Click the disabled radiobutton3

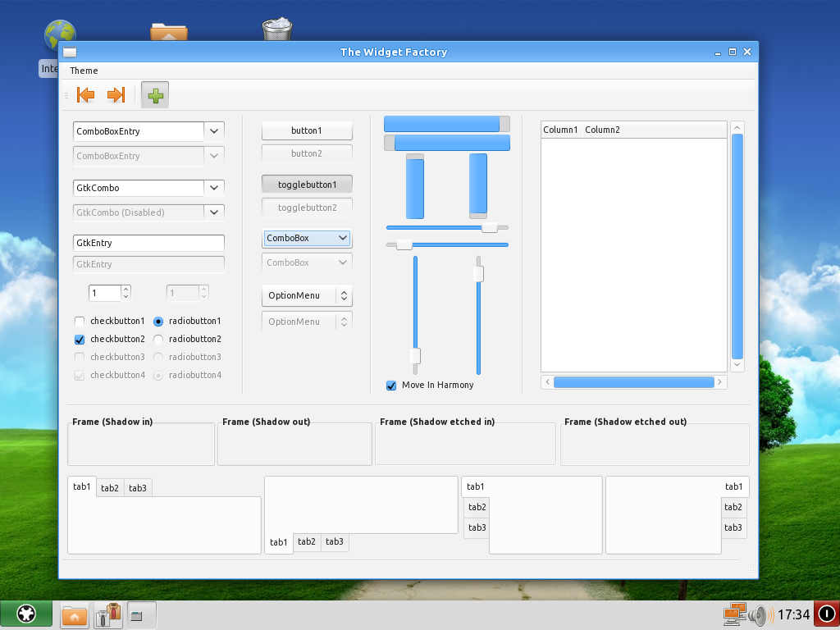click(x=158, y=358)
